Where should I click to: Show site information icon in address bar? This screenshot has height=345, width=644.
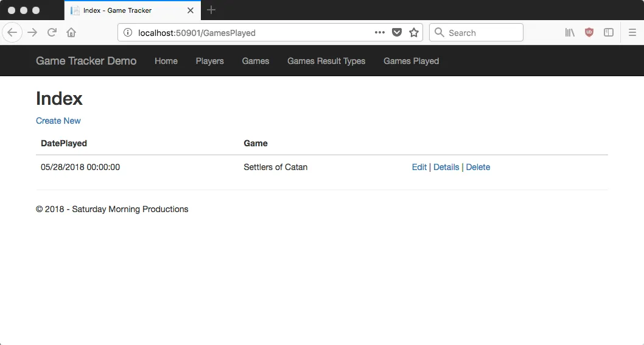click(x=128, y=32)
